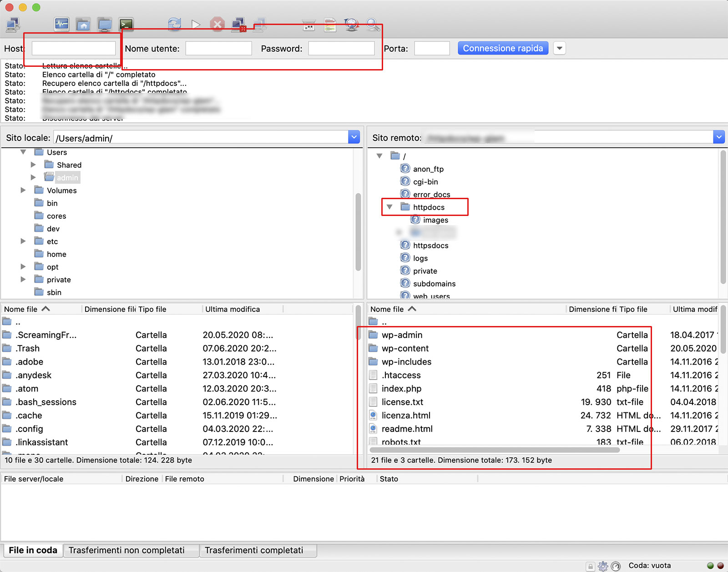Click the directory comparison icon

coord(330,25)
